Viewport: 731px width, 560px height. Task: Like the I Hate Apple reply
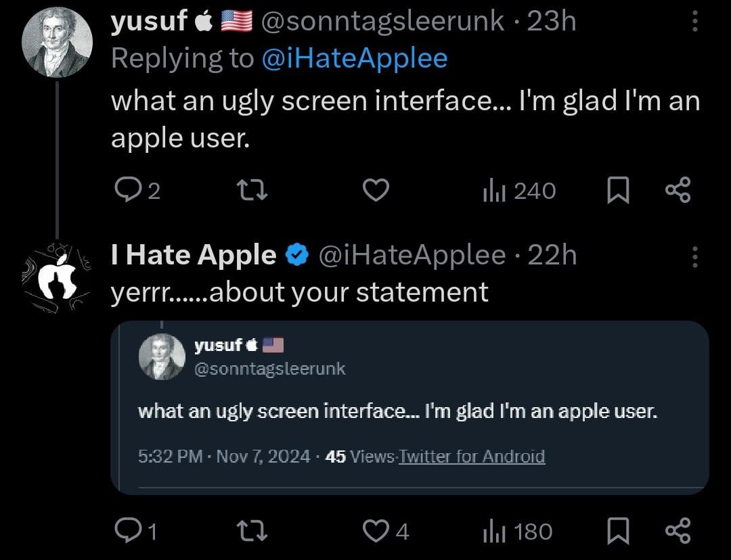point(377,532)
